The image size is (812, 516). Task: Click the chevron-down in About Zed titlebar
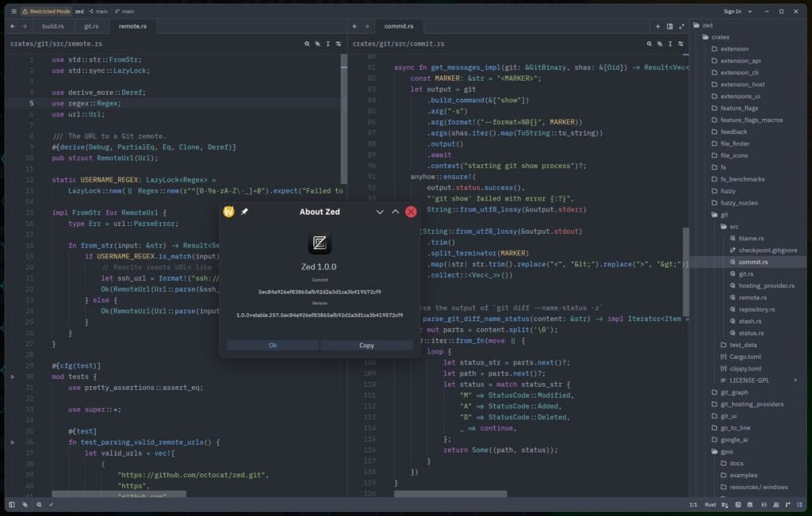[x=379, y=212]
